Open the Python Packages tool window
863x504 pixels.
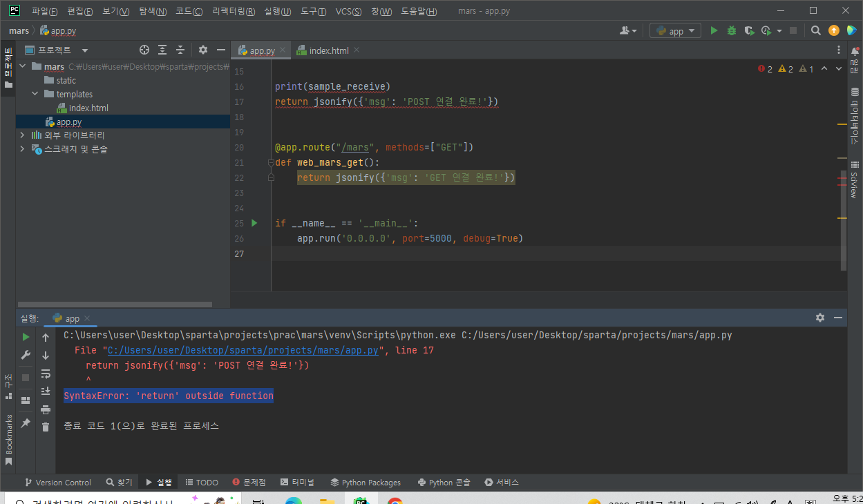(366, 483)
